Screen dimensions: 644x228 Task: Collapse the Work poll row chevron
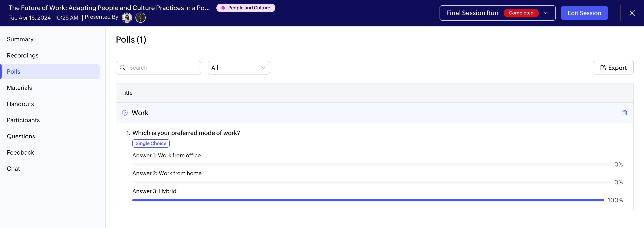click(x=125, y=113)
